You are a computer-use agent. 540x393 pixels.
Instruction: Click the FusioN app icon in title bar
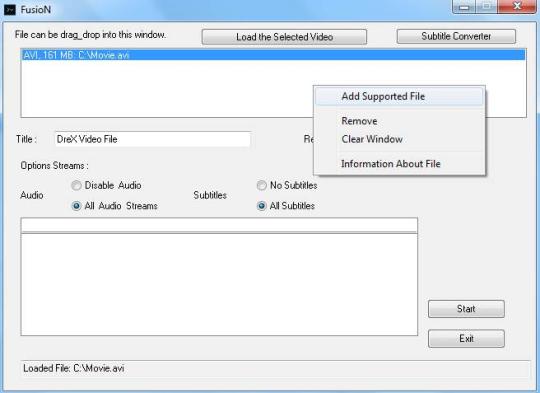(x=10, y=10)
